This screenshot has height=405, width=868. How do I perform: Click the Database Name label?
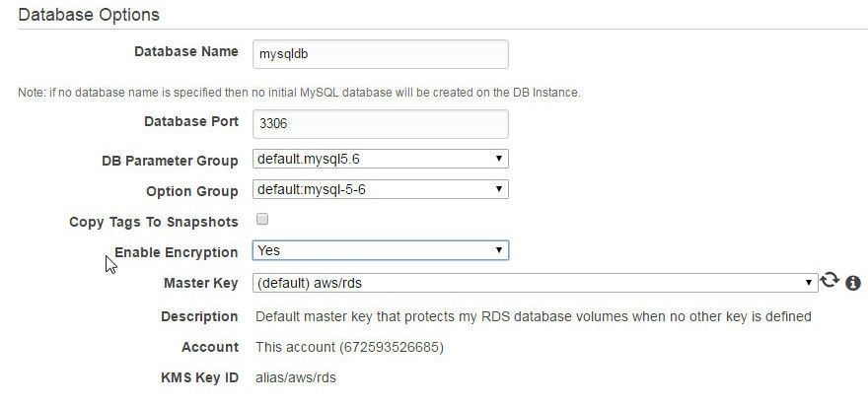point(186,51)
